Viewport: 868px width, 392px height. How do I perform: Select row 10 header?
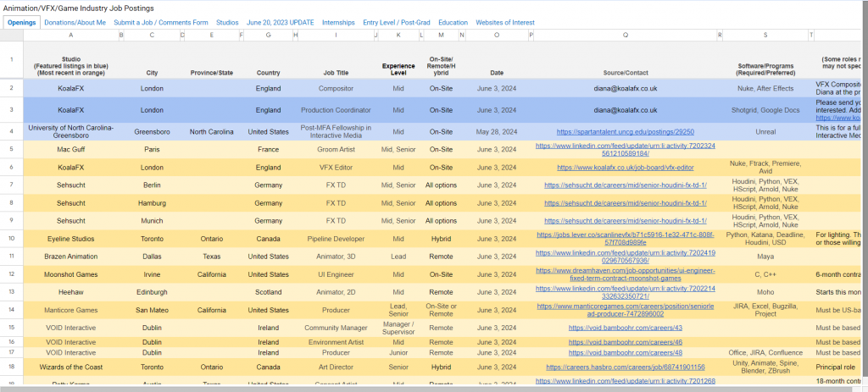[11, 239]
